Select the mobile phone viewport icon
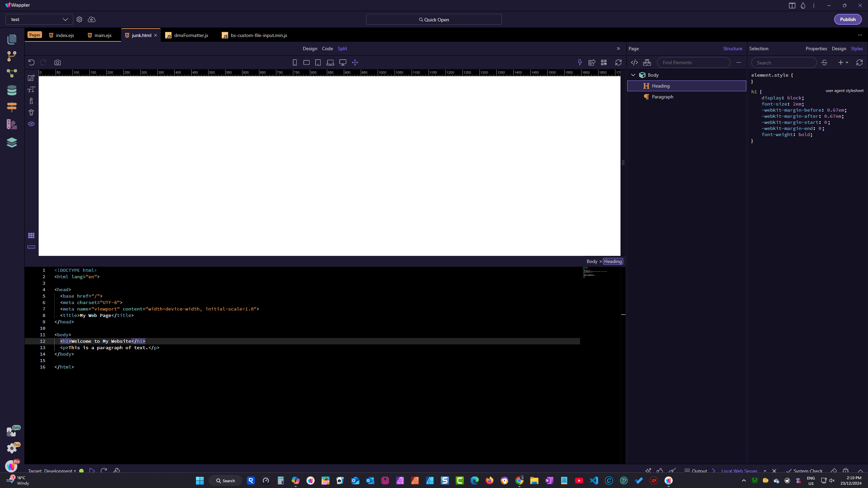This screenshot has width=868, height=488. click(x=295, y=62)
